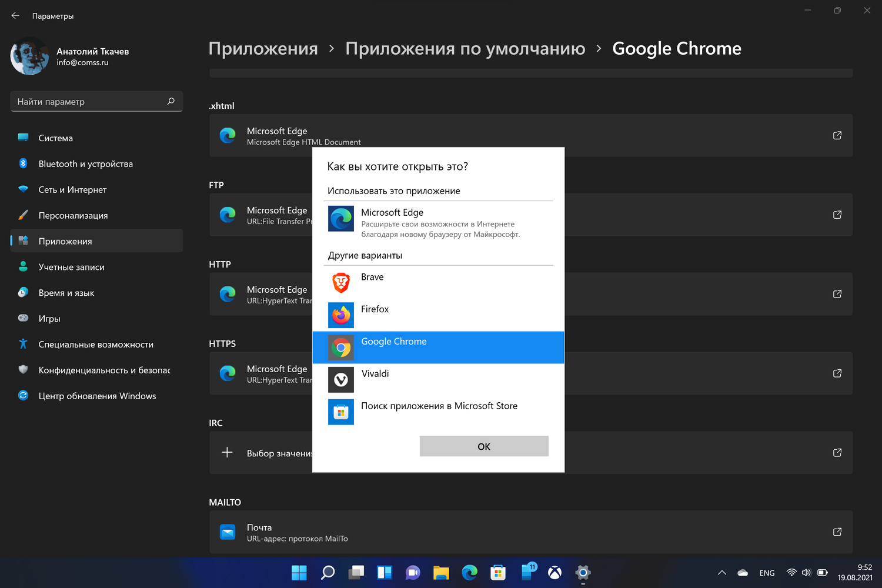The height and width of the screenshot is (588, 882).
Task: Open the user profile Анатолий Ткачев
Action: coord(71,56)
